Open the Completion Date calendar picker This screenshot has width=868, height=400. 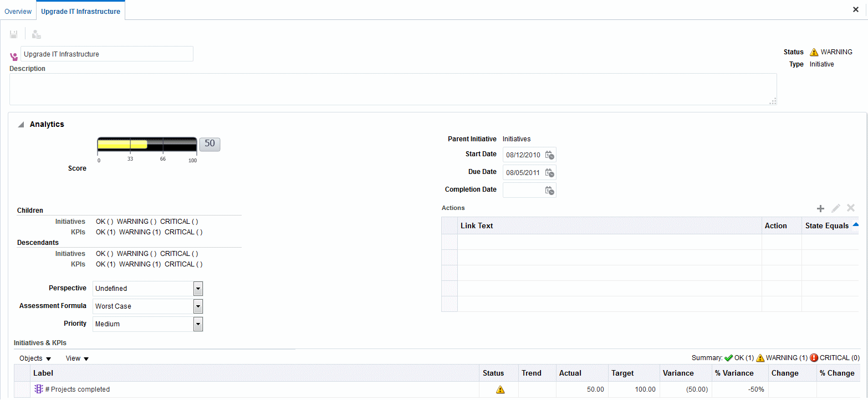(x=549, y=190)
